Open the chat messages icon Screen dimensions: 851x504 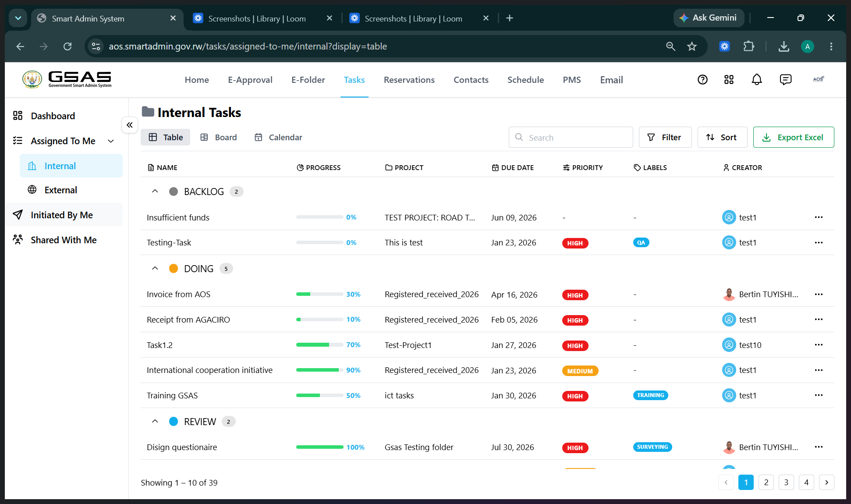785,79
